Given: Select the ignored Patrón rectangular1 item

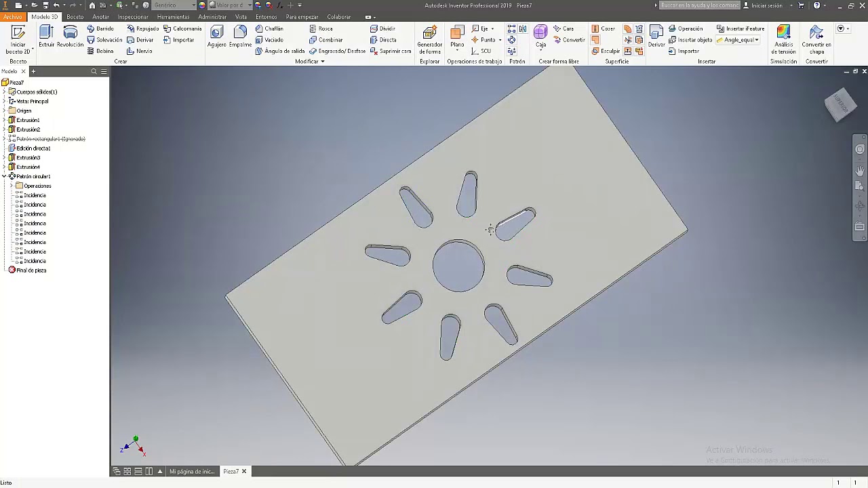Looking at the screenshot, I should click(47, 139).
